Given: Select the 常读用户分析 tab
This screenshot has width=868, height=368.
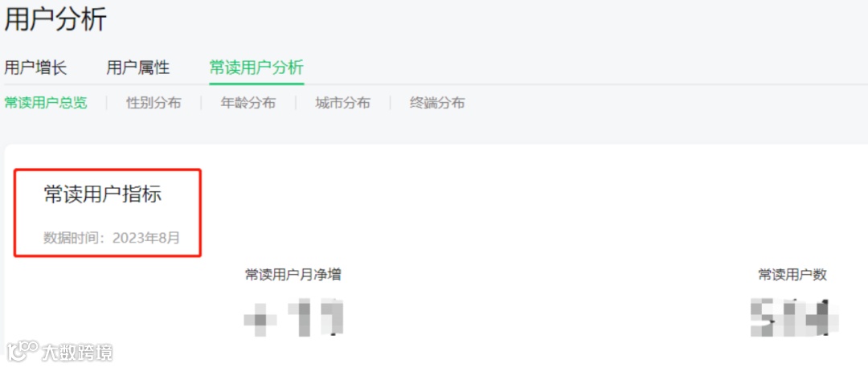Looking at the screenshot, I should click(x=256, y=68).
